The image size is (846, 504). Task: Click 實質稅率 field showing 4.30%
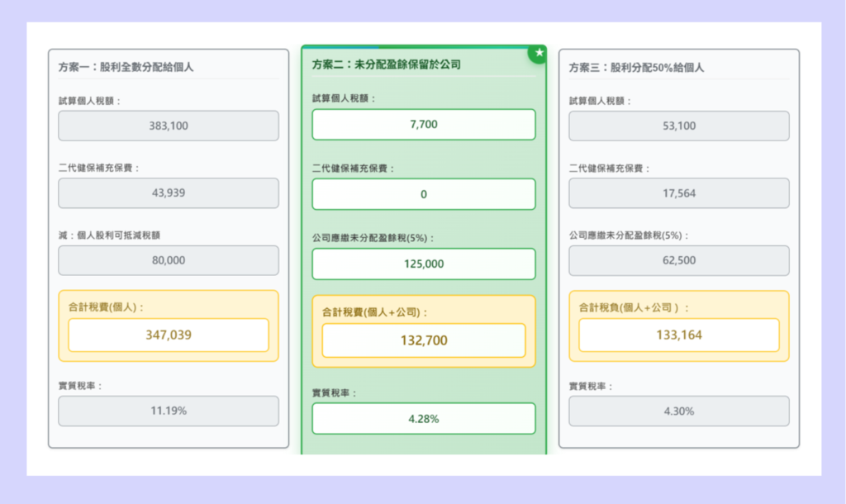click(679, 411)
